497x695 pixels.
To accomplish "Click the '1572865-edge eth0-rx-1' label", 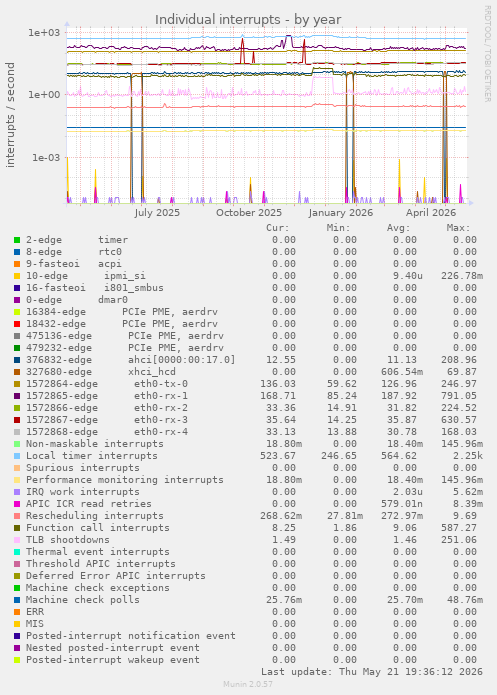I will coord(107,395).
